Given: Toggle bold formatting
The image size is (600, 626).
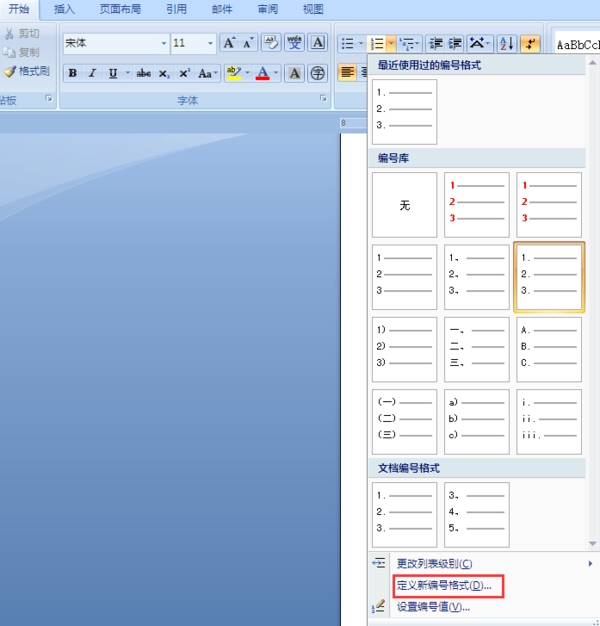Looking at the screenshot, I should 73,73.
